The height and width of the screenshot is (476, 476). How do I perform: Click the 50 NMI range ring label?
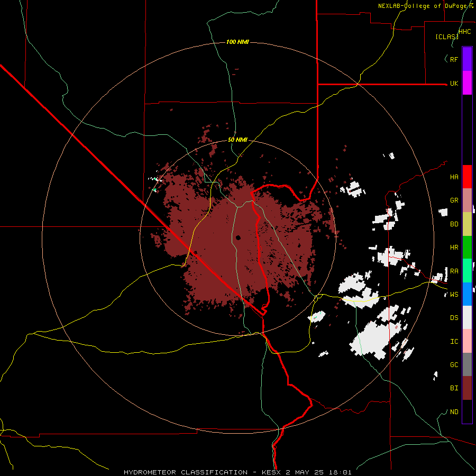(x=237, y=140)
